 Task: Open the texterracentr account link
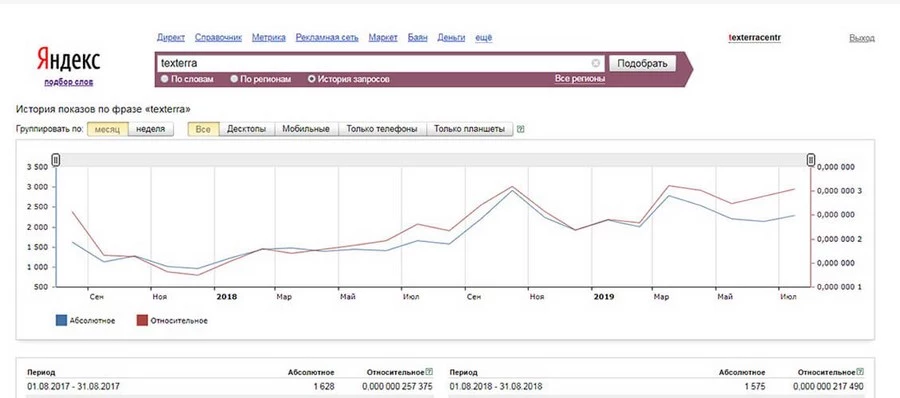755,37
